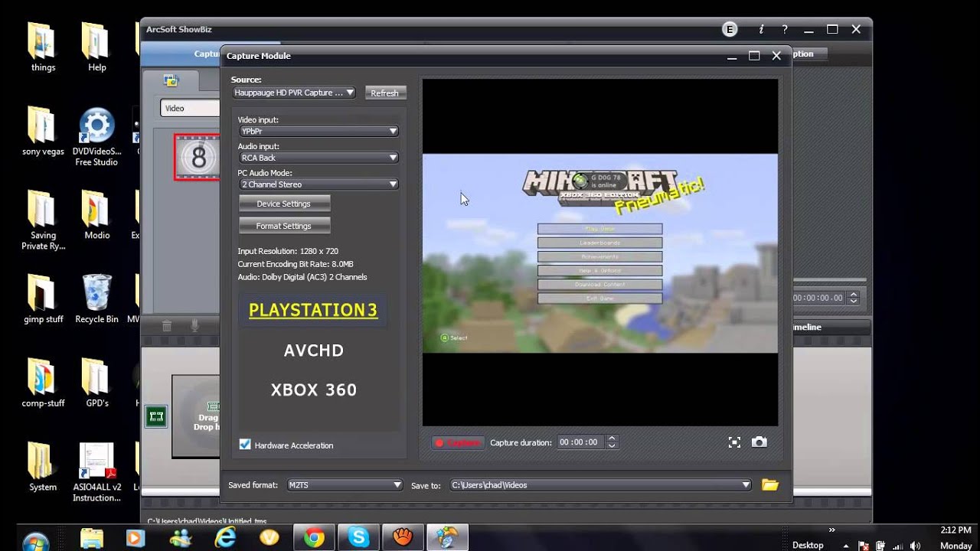The image size is (980, 551).
Task: Open the Save to folder browse icon
Action: [770, 484]
